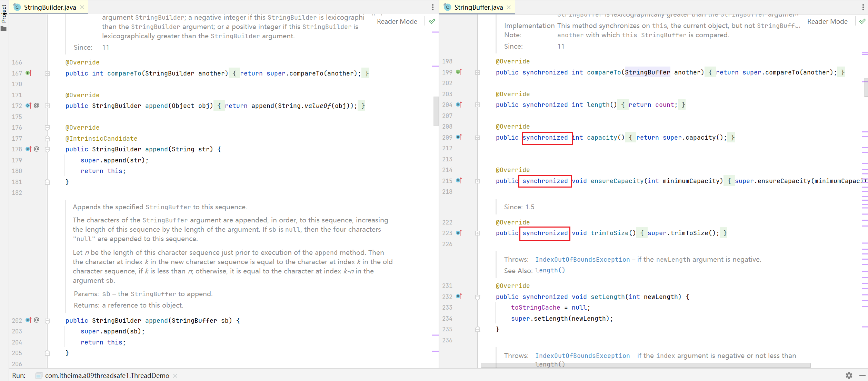Screen dimensions: 868x381
Task: Close the StringBuffer.java tab
Action: coord(509,7)
